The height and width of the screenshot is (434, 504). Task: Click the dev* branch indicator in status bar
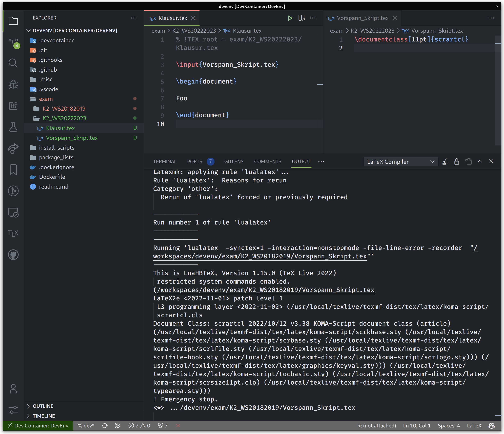click(x=86, y=426)
